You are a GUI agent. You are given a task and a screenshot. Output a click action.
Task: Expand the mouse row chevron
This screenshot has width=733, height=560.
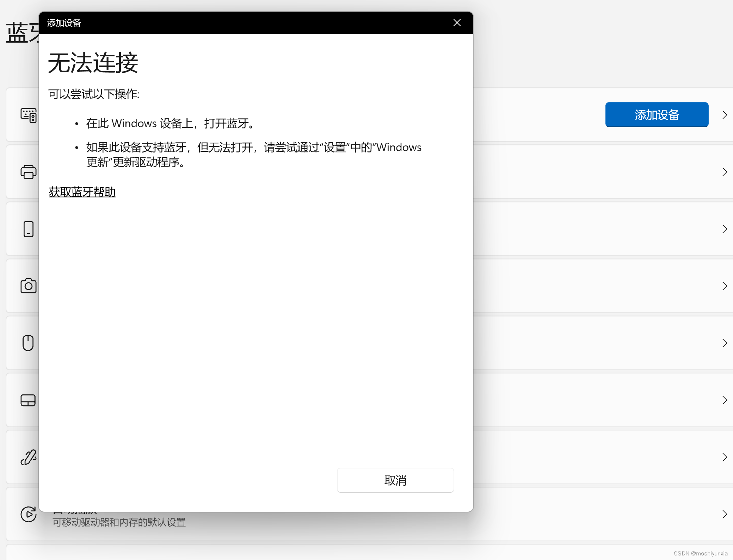click(725, 343)
